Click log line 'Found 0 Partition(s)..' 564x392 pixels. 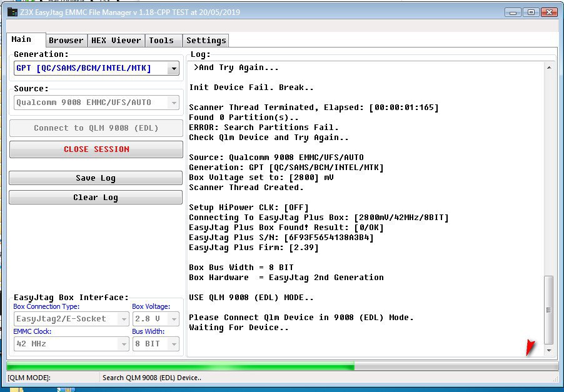[244, 118]
